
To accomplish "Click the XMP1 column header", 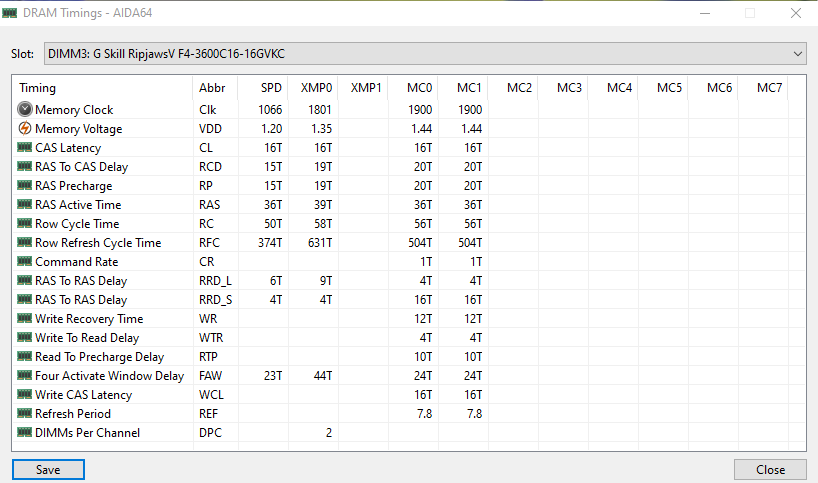I will point(363,88).
